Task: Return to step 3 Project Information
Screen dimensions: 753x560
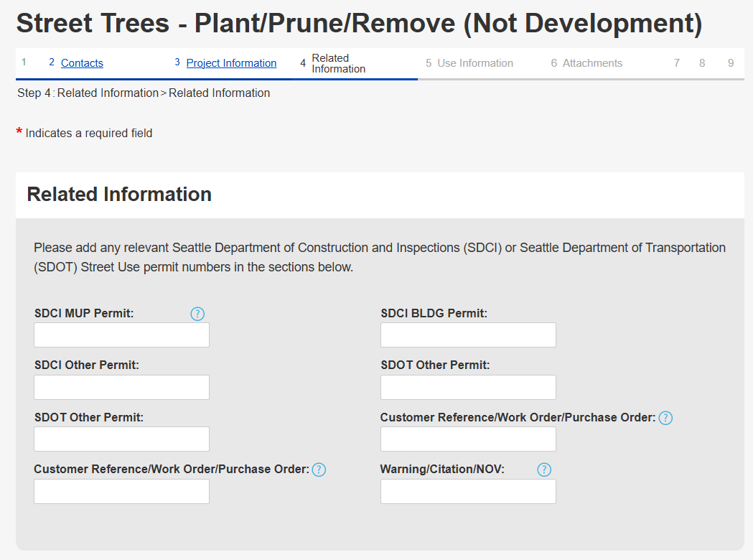Action: pos(231,63)
